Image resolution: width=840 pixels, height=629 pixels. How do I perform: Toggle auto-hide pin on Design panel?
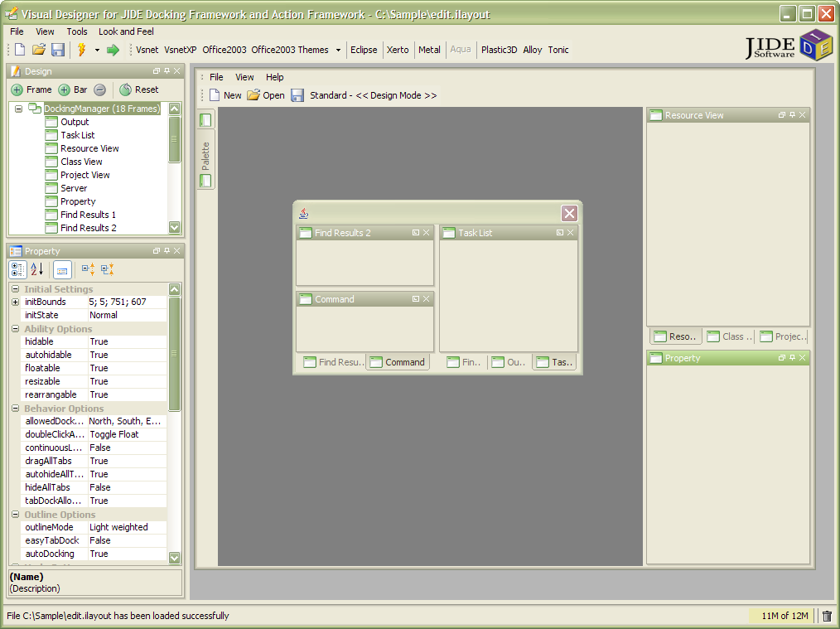167,70
